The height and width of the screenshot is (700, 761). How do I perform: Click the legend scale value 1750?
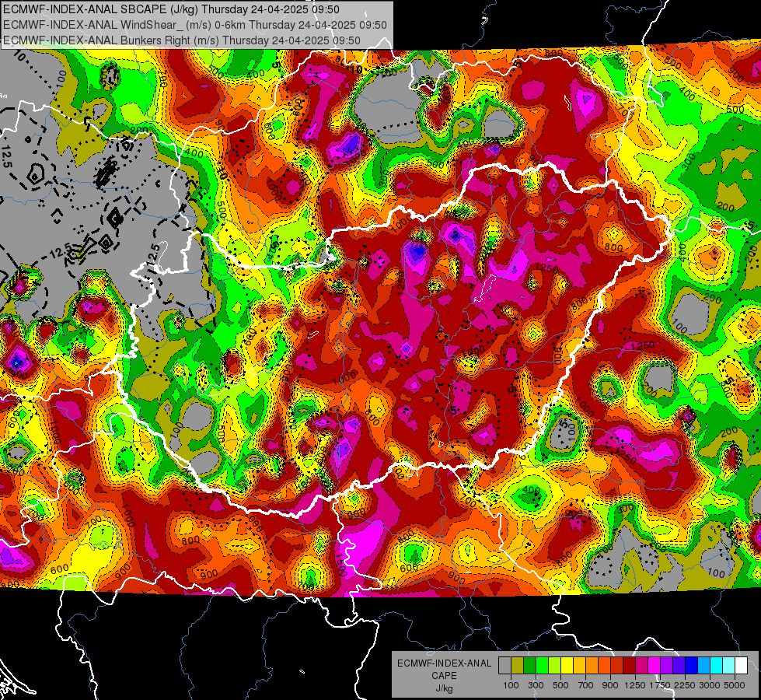[660, 685]
